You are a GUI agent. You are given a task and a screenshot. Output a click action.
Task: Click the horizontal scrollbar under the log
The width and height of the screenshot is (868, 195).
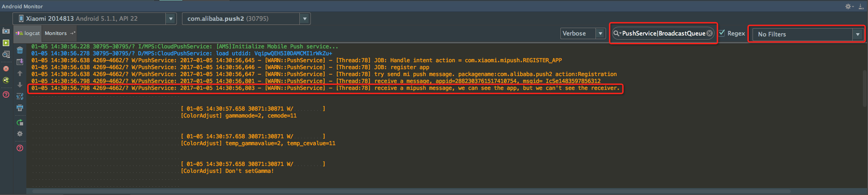click(x=411, y=191)
